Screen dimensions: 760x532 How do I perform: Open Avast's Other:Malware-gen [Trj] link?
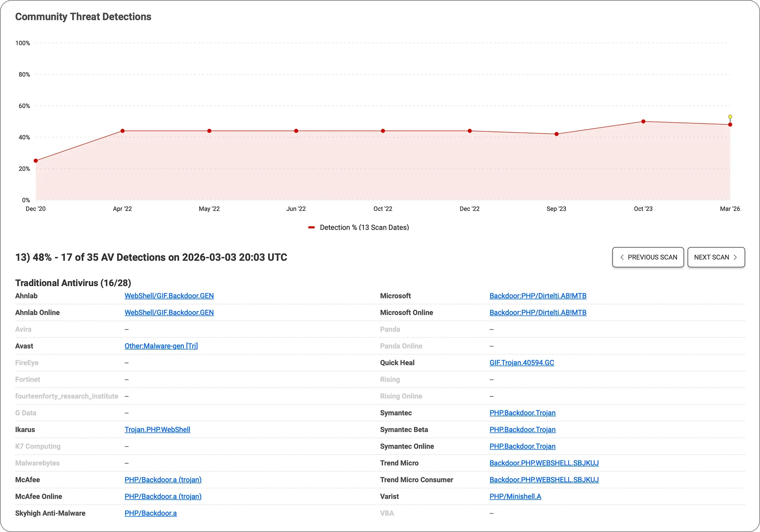pos(161,346)
